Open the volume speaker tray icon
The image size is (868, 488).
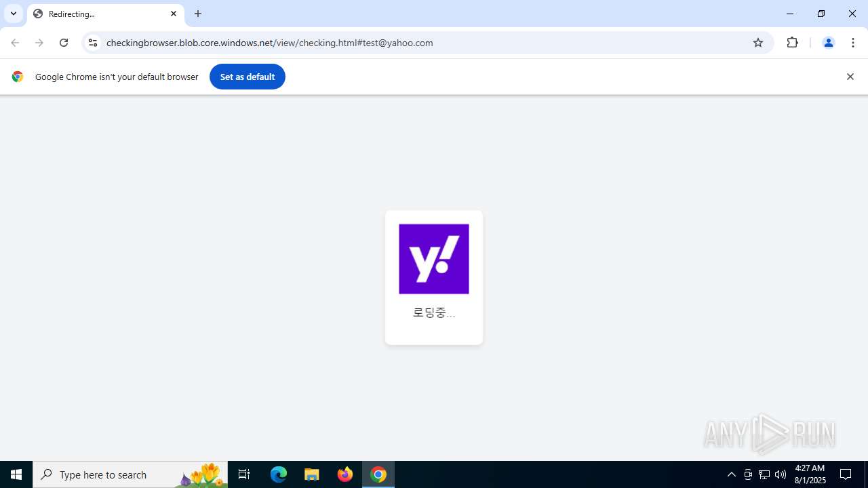click(x=781, y=474)
